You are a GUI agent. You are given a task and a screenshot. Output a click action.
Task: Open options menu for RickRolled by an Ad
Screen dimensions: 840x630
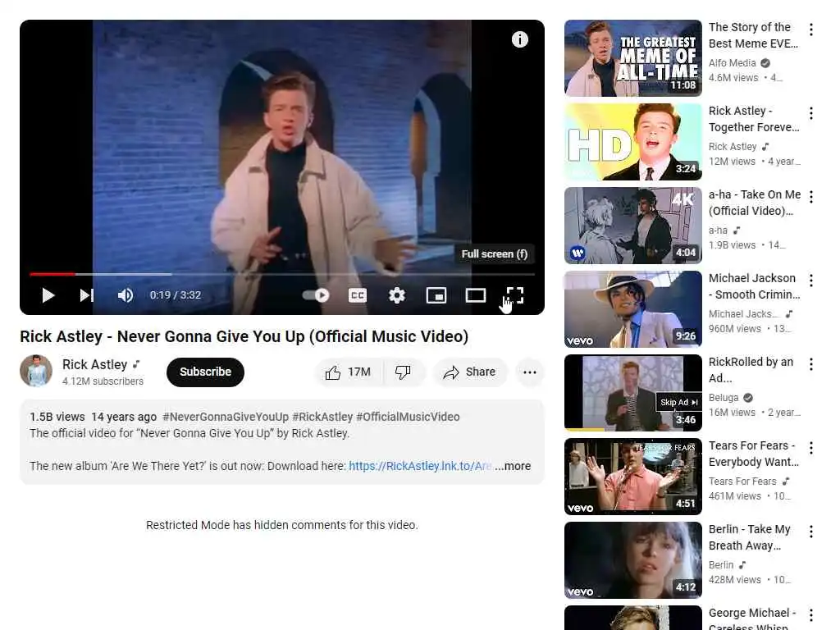811,364
